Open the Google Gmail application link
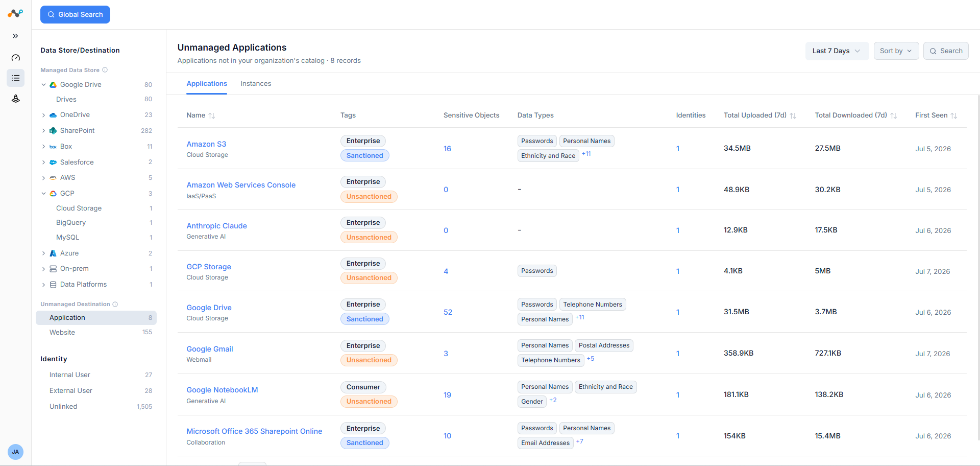Viewport: 980px width, 466px height. click(x=210, y=349)
